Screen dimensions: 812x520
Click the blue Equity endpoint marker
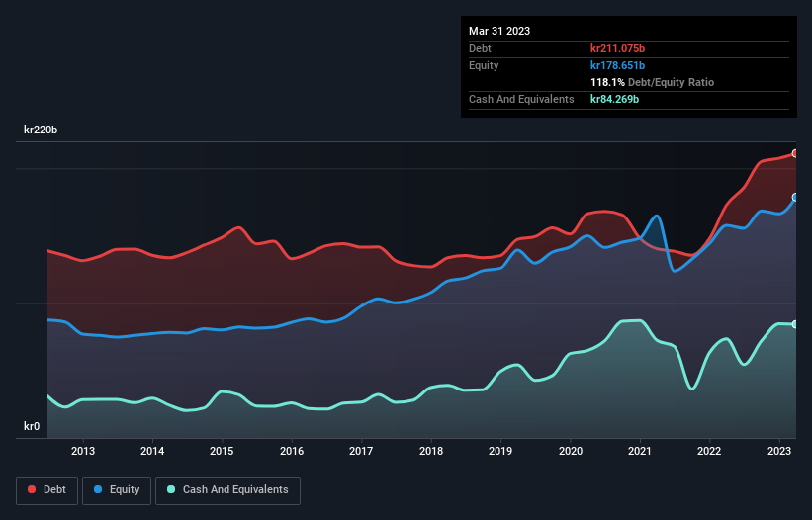pos(795,197)
